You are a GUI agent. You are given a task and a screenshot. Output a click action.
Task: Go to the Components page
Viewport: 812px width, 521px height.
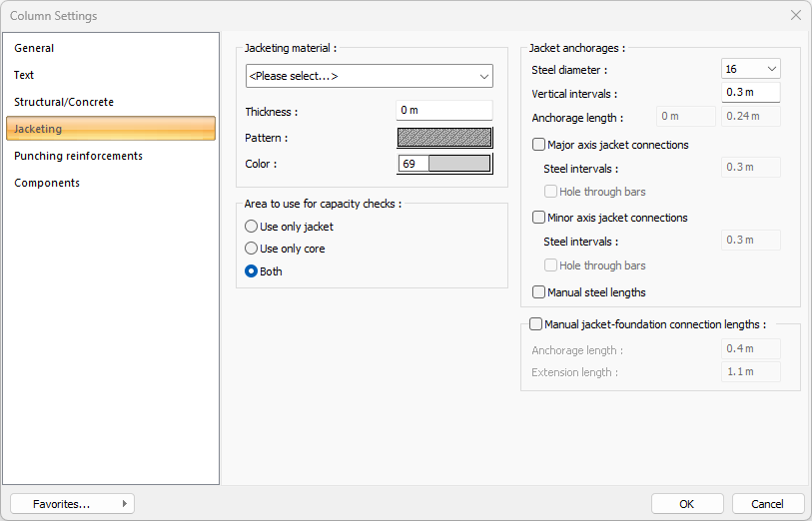coord(47,183)
